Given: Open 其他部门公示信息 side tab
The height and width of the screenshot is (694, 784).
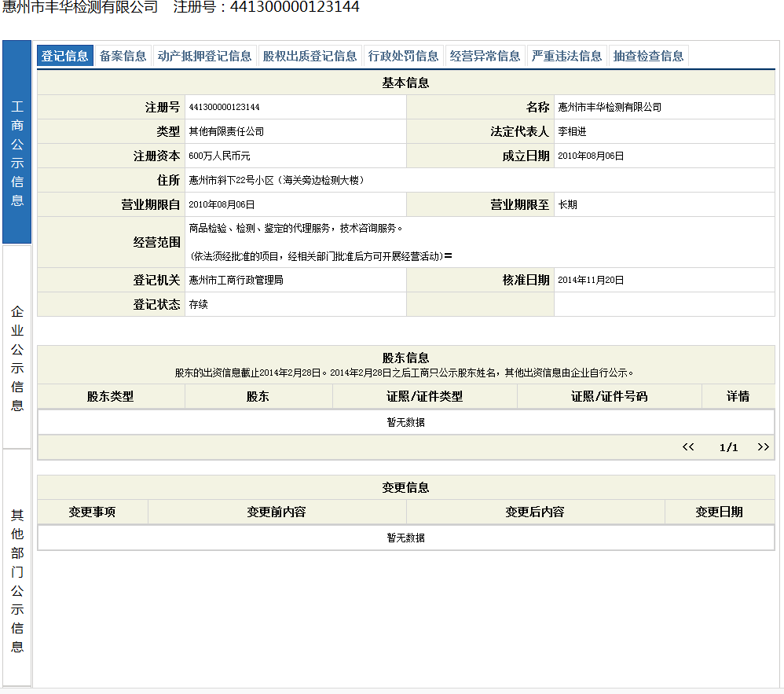Looking at the screenshot, I should pyautogui.click(x=17, y=580).
